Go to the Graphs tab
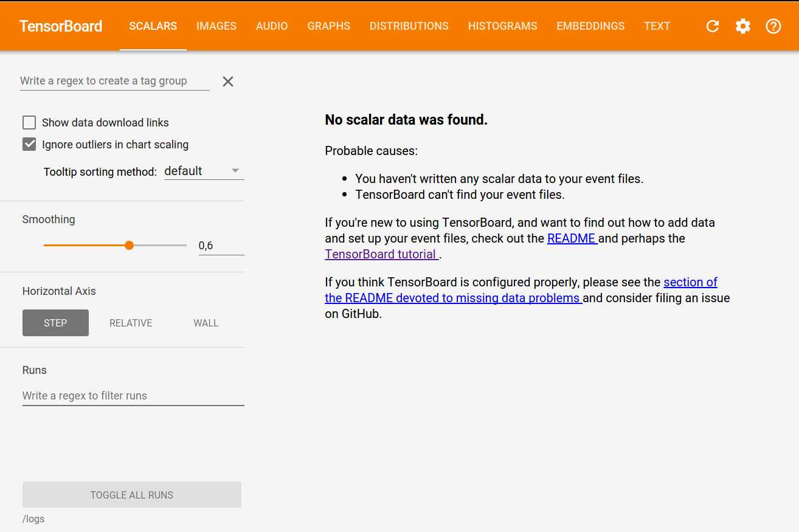The height and width of the screenshot is (532, 799). 329,26
